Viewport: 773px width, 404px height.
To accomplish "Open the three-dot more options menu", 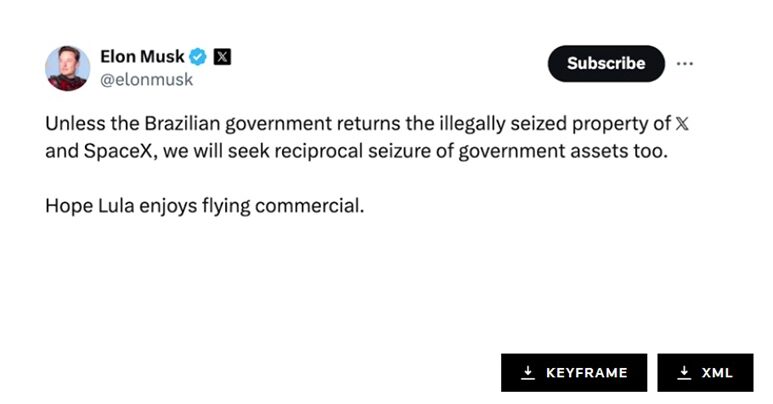I will click(685, 63).
